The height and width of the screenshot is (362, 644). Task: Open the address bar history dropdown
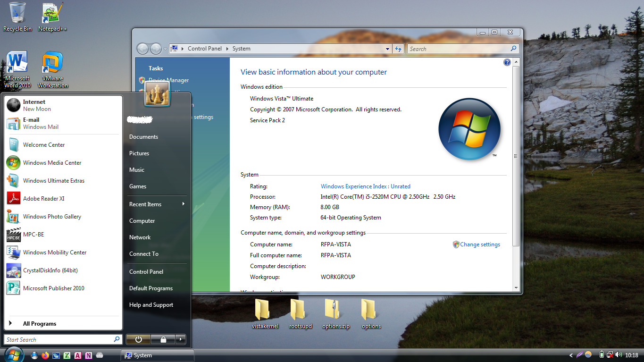pos(387,49)
